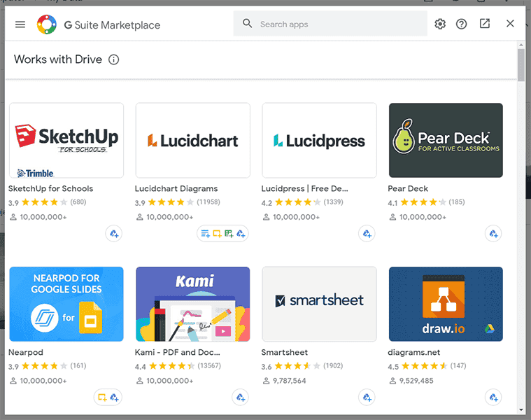
Task: Click Lucidchart's Sheets add-on icon
Action: coord(229,234)
